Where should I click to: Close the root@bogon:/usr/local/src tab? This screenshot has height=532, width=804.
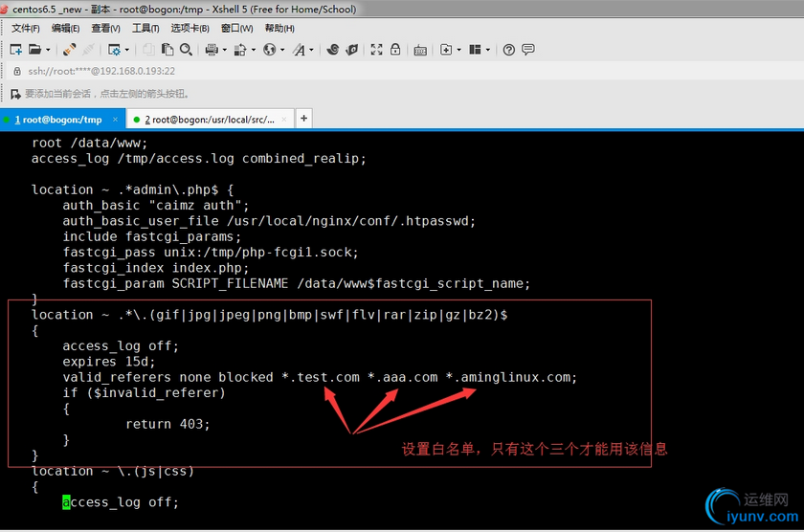(284, 120)
